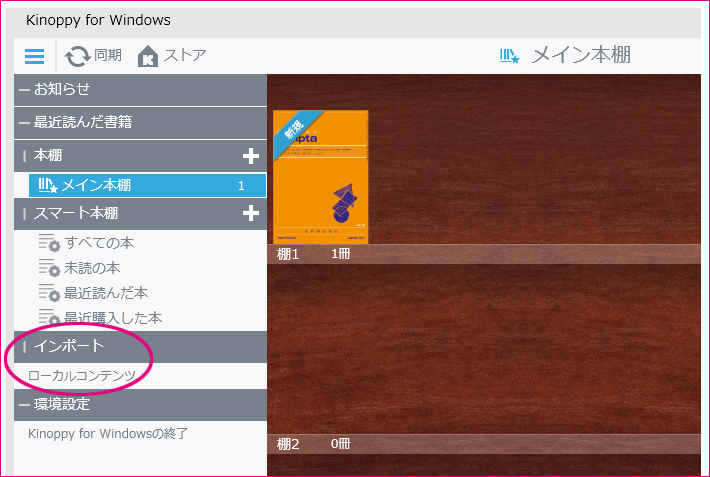The height and width of the screenshot is (477, 710).
Task: Click the 1冊 count on shelf 1
Action: (x=341, y=254)
